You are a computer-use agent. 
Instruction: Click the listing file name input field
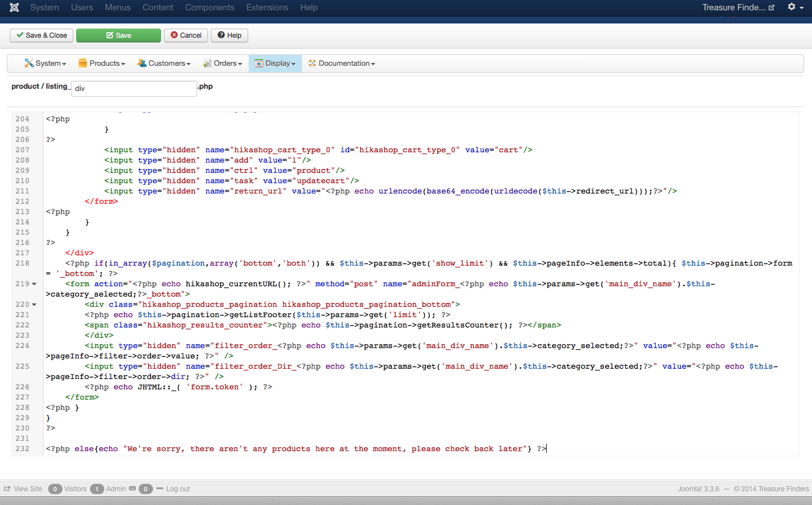(x=134, y=89)
